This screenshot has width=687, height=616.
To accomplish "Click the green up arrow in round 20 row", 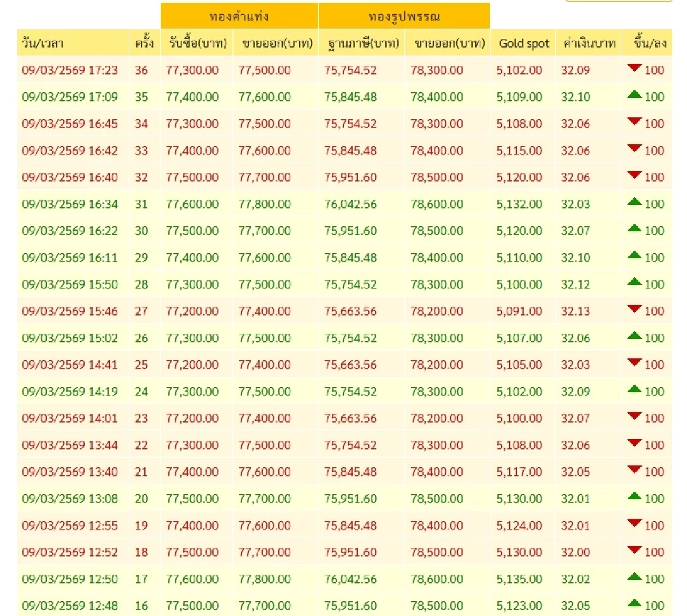I will 634,496.
